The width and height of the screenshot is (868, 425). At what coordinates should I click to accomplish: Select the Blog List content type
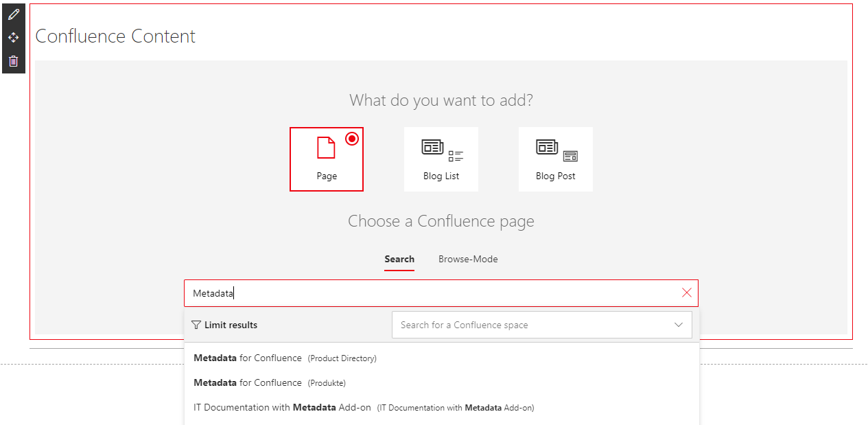[x=441, y=159]
